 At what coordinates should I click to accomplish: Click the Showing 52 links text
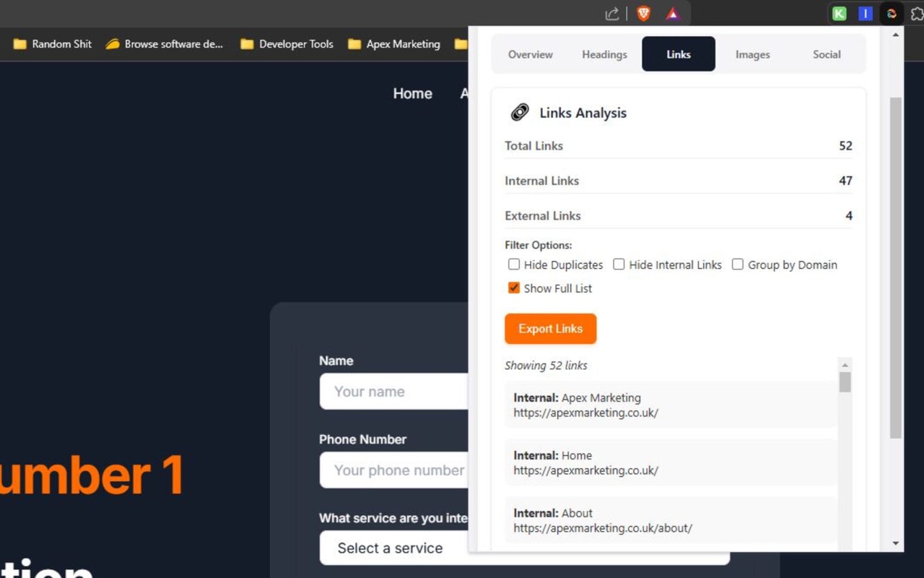[546, 366]
